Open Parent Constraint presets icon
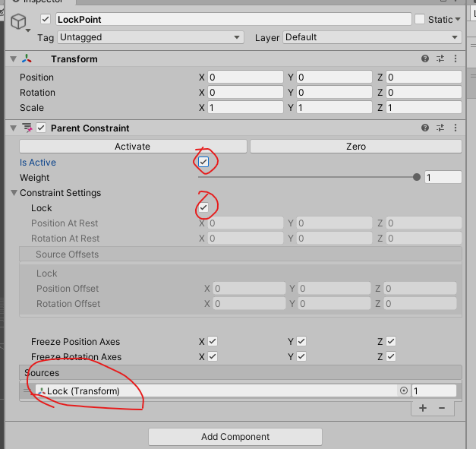The width and height of the screenshot is (476, 449). point(440,128)
